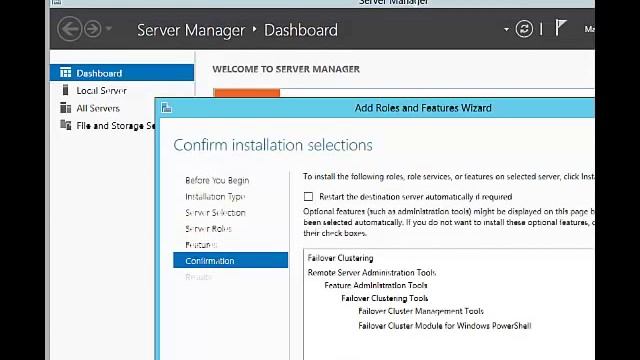Click the 'Confirm installation selections' heading
Image resolution: width=640 pixels, height=360 pixels.
(x=273, y=145)
